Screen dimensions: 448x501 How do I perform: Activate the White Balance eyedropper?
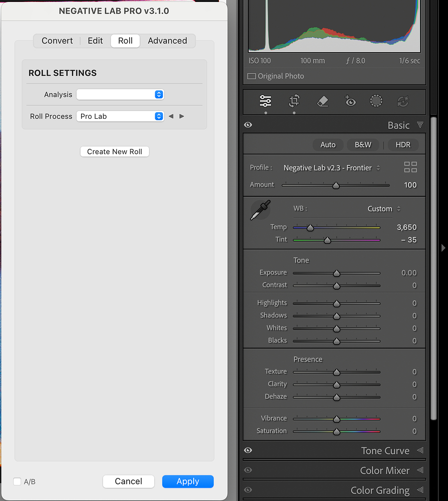tap(260, 210)
